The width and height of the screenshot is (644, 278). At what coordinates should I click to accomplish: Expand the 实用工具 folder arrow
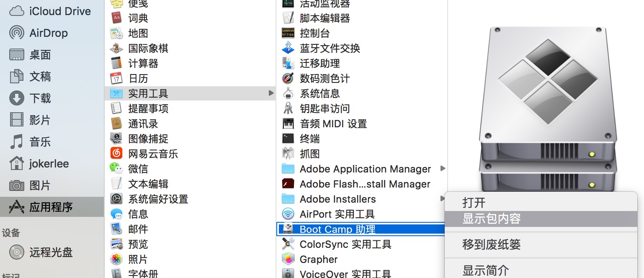[271, 93]
